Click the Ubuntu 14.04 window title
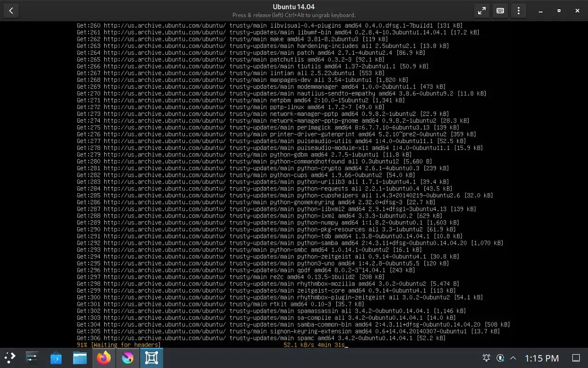 pos(294,6)
